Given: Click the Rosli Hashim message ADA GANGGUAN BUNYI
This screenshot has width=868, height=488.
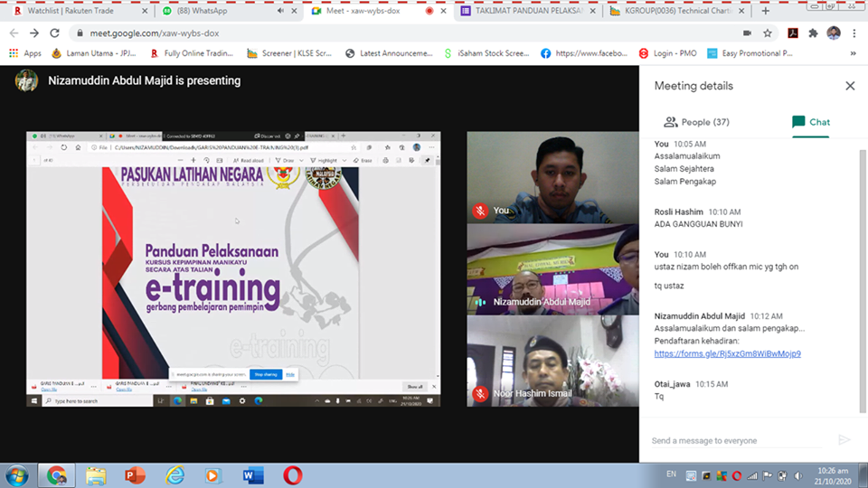Looking at the screenshot, I should pyautogui.click(x=699, y=224).
